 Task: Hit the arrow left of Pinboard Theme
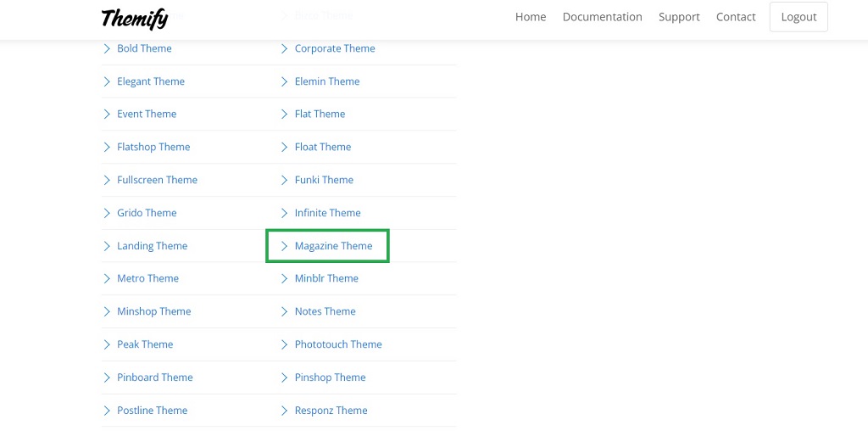coord(107,377)
